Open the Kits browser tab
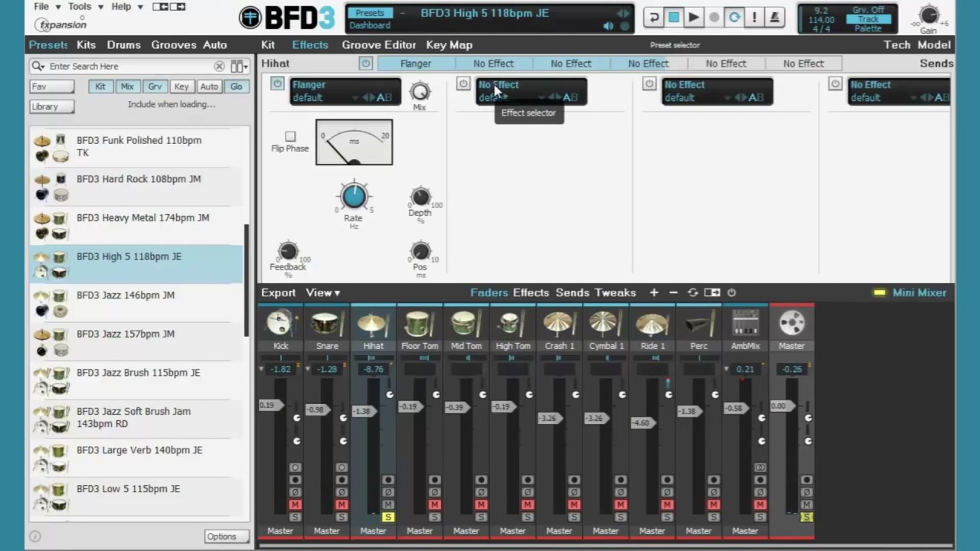Image resolution: width=980 pixels, height=551 pixels. pyautogui.click(x=86, y=45)
